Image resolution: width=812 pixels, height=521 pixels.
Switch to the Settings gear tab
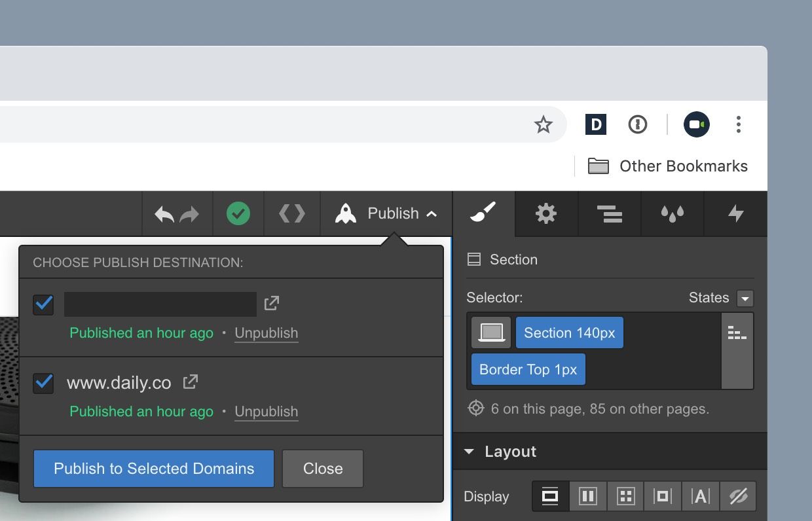coord(546,213)
